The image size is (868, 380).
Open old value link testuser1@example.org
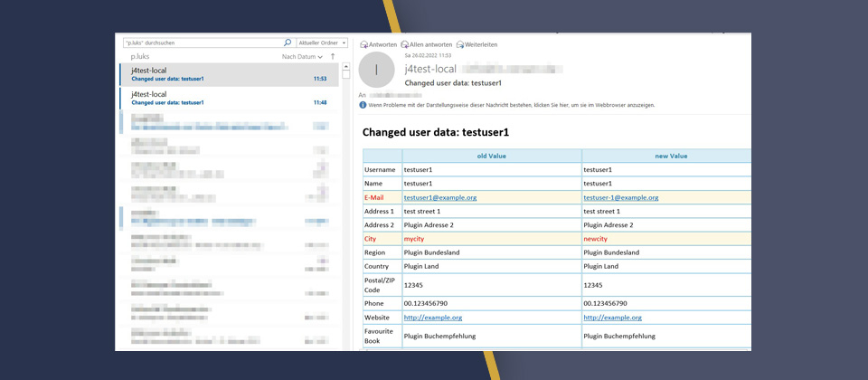tap(440, 197)
